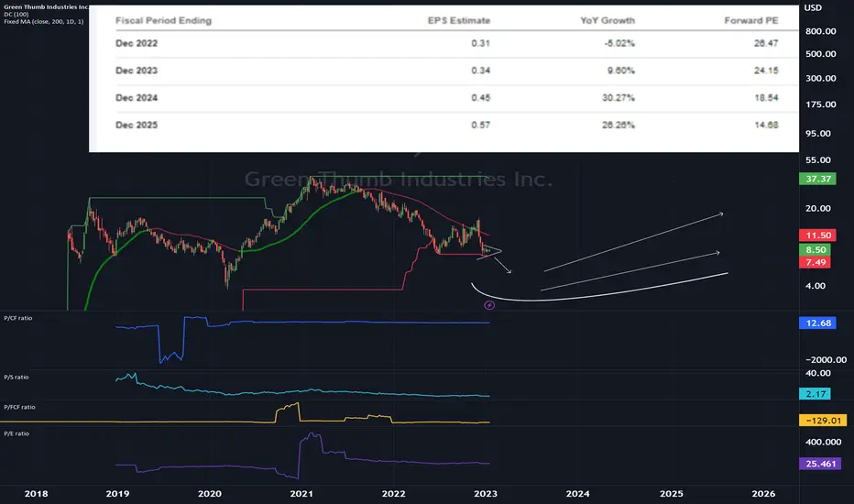Image resolution: width=854 pixels, height=504 pixels.
Task: Click the green 37.37 price label
Action: 817,179
